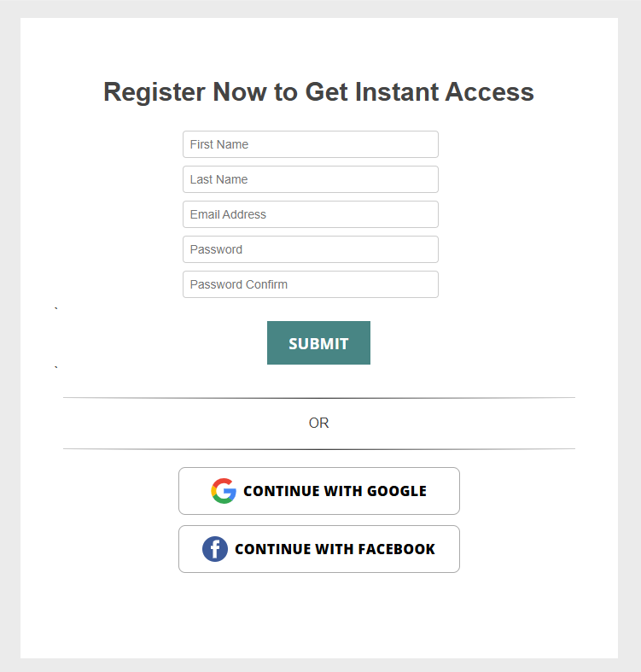This screenshot has height=672, width=641.
Task: Click the 'Register Now to Get Instant Access' heading
Action: 318,92
